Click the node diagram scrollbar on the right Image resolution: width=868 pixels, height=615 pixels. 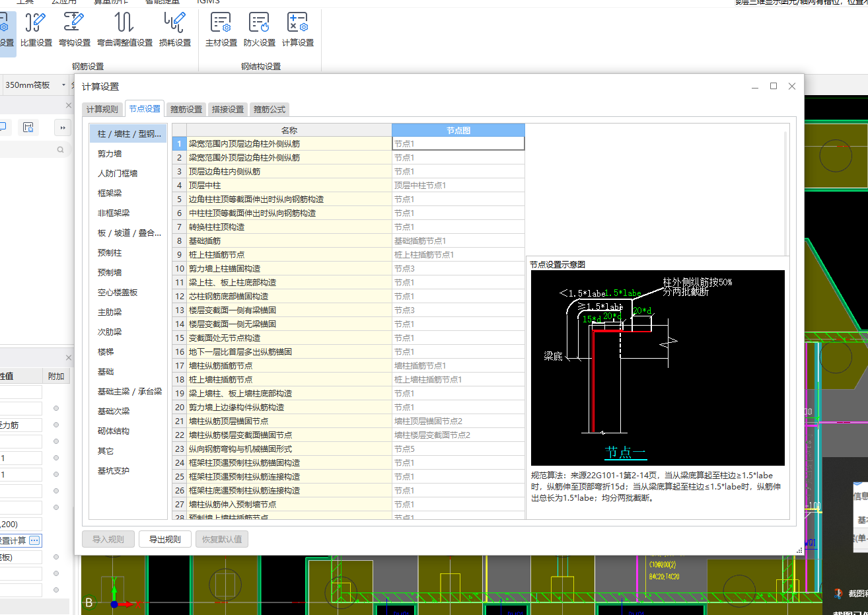[785, 193]
